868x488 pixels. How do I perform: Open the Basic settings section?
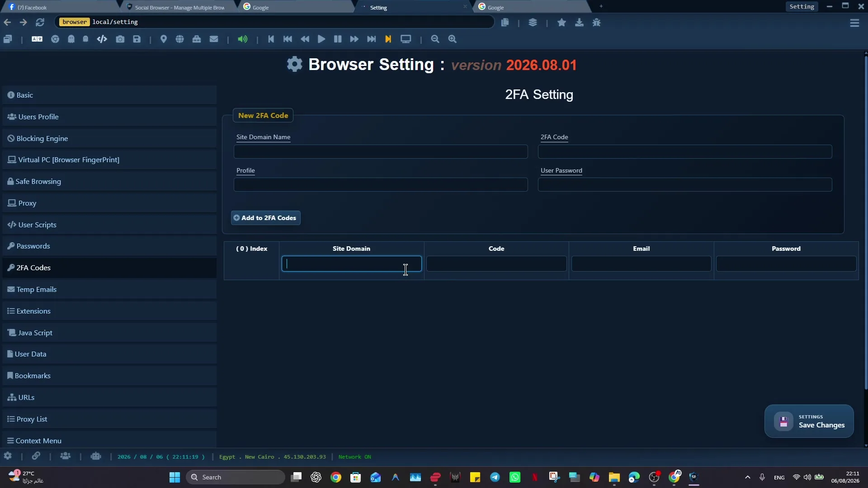point(109,95)
